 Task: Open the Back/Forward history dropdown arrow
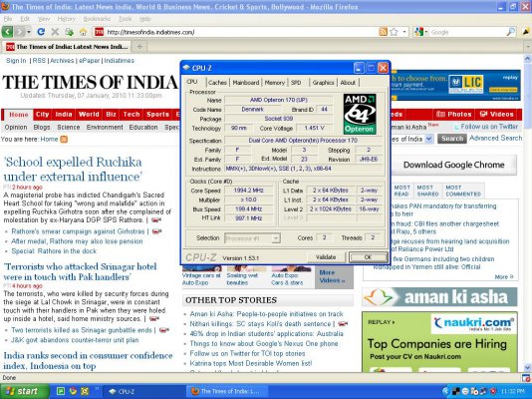tap(29, 32)
